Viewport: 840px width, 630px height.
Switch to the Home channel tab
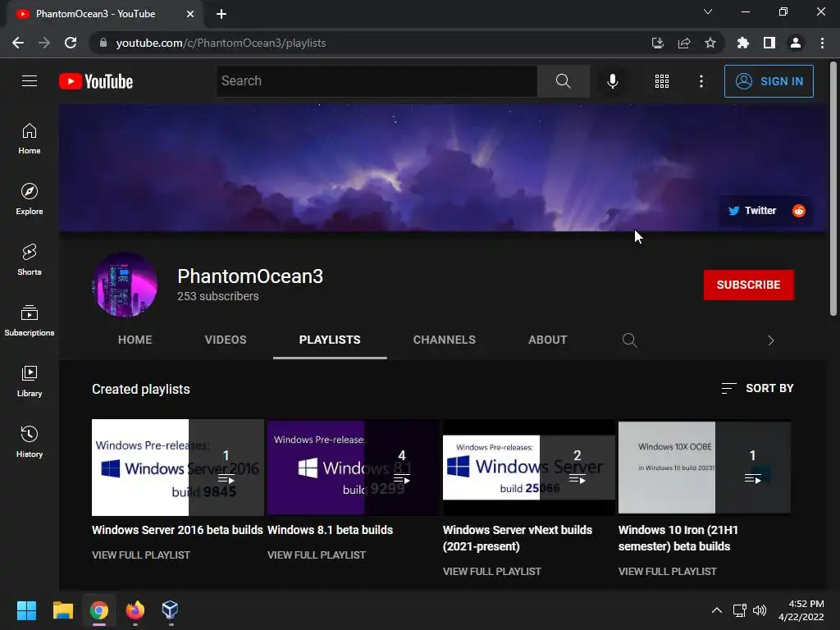point(135,340)
